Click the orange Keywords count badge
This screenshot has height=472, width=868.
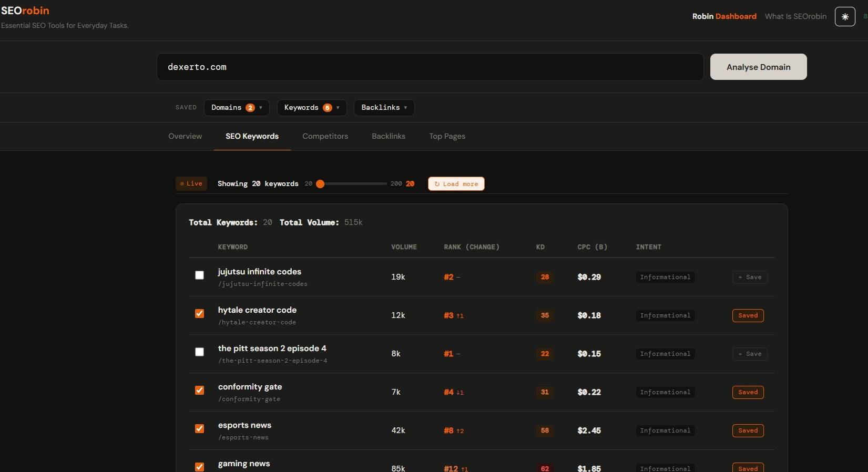[x=327, y=108]
